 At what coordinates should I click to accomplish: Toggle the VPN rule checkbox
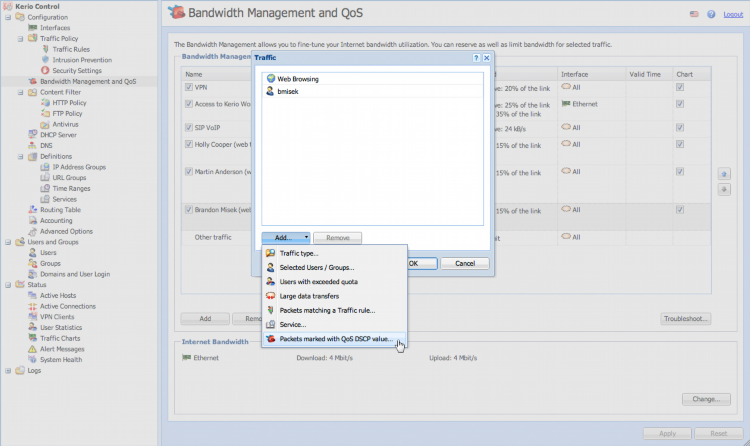pyautogui.click(x=189, y=87)
